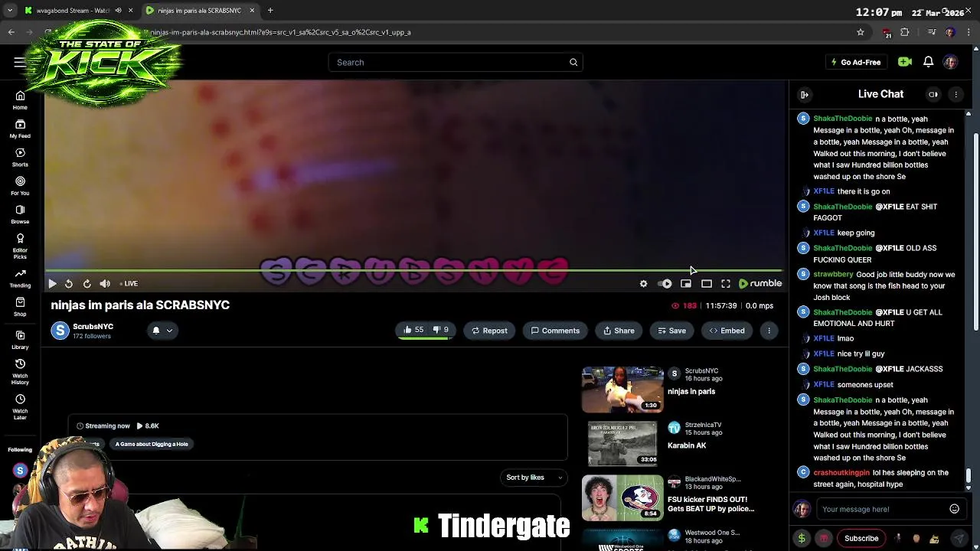Open the Embed option
Screen dimensions: 980x551
[727, 331]
